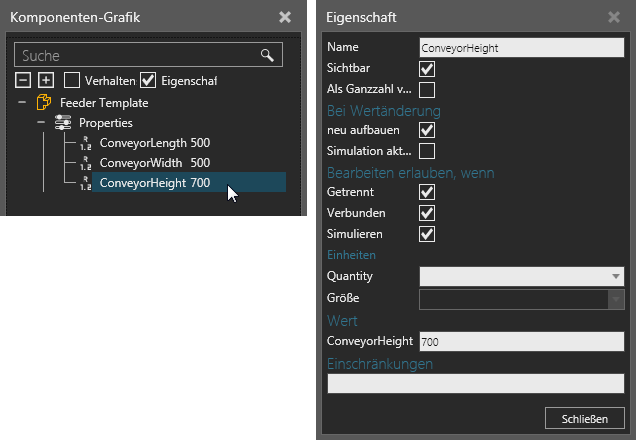Click the Schließen button
The height and width of the screenshot is (440, 636).
(x=584, y=419)
